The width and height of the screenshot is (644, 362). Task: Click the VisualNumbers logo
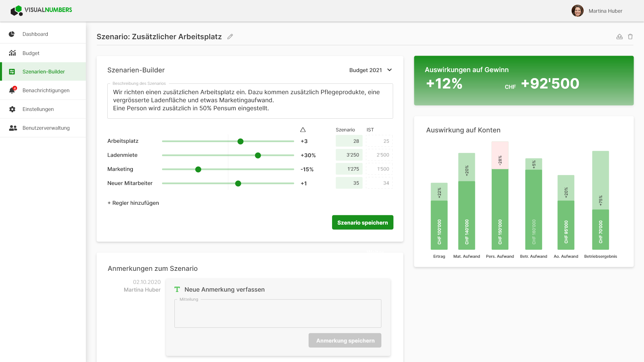tap(41, 11)
